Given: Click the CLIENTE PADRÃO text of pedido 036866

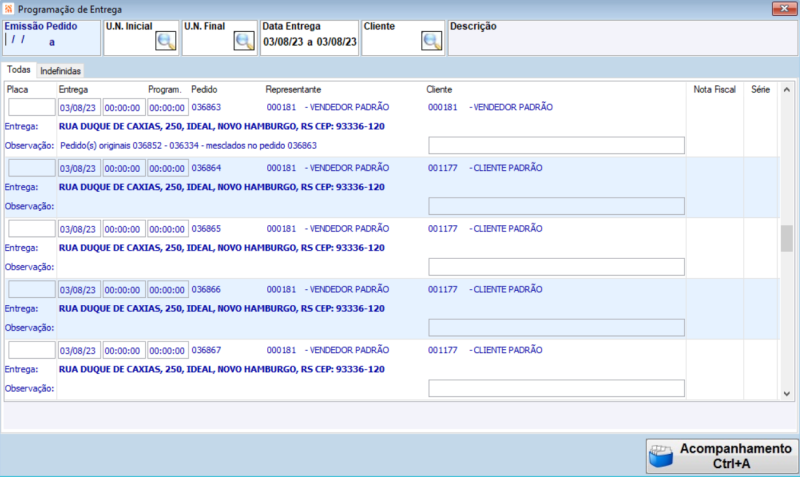Looking at the screenshot, I should (506, 289).
